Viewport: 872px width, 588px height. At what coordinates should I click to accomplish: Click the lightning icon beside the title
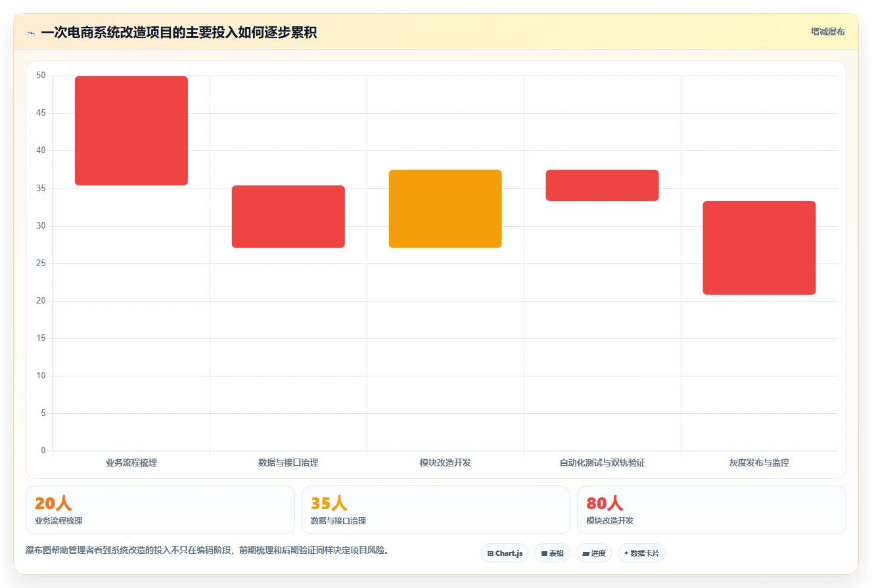tap(31, 33)
